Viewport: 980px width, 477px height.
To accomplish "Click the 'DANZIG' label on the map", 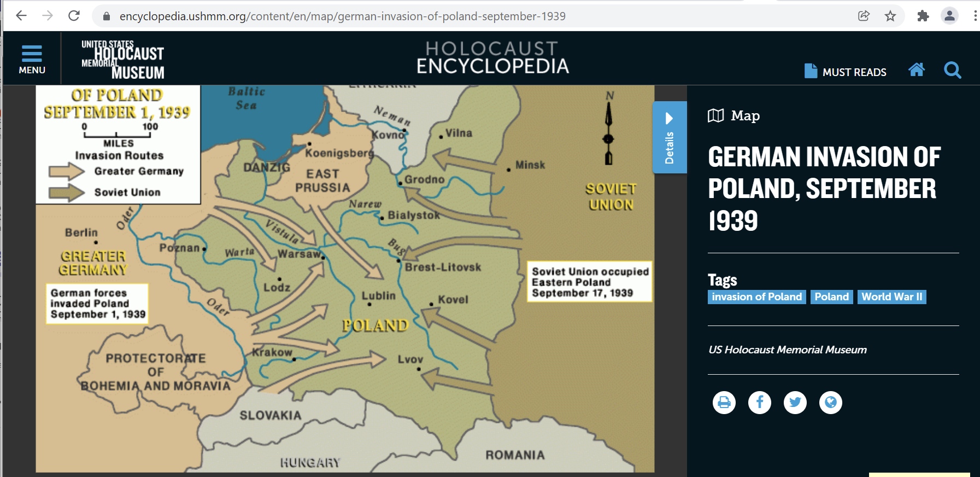I will 267,167.
